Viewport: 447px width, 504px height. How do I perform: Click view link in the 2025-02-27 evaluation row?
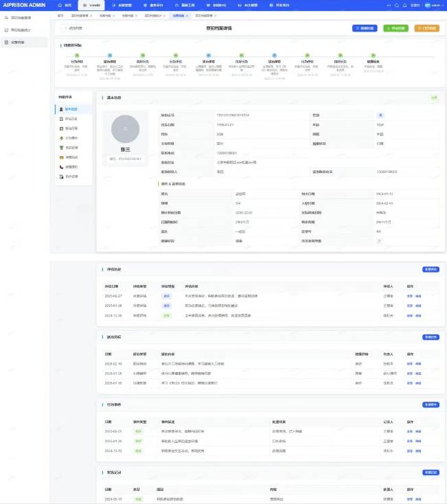(x=410, y=296)
